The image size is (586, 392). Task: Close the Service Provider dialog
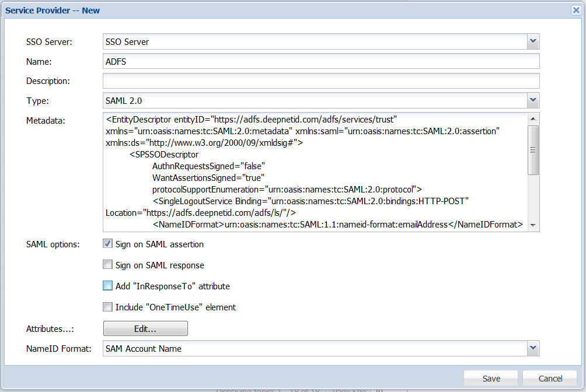click(575, 10)
